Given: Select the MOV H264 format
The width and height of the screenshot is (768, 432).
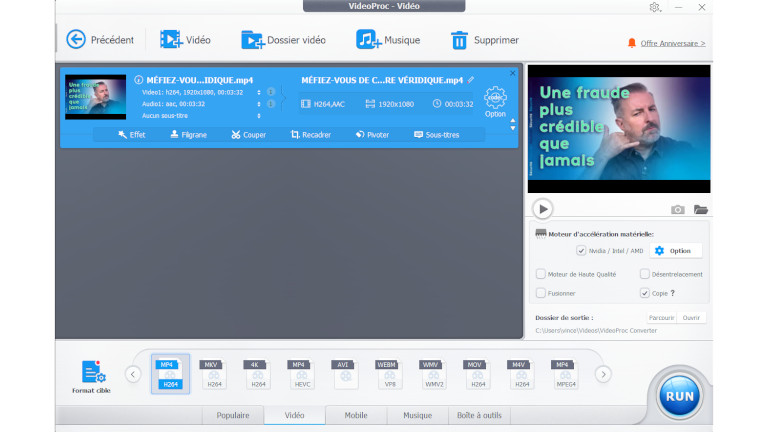Looking at the screenshot, I should tap(478, 374).
